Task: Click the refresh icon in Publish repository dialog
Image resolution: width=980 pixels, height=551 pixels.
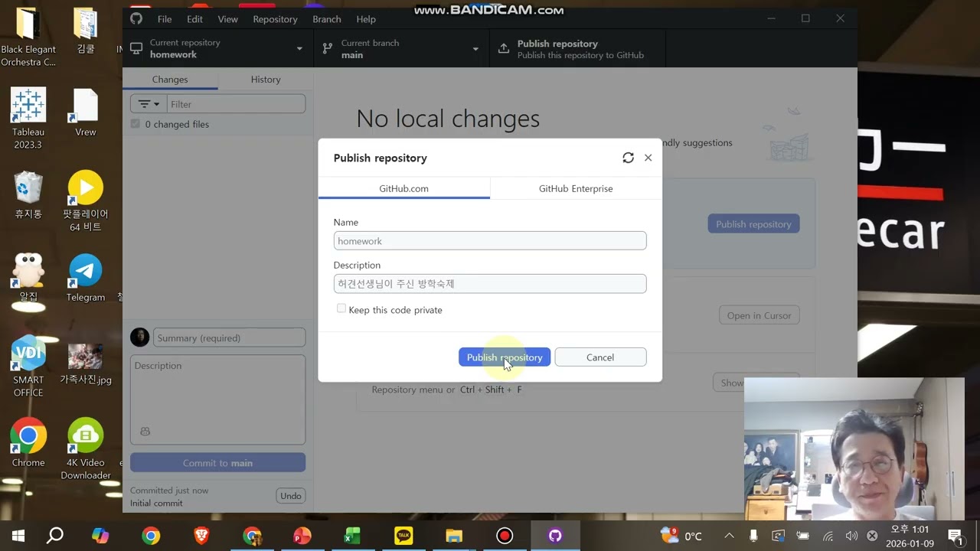Action: point(628,158)
